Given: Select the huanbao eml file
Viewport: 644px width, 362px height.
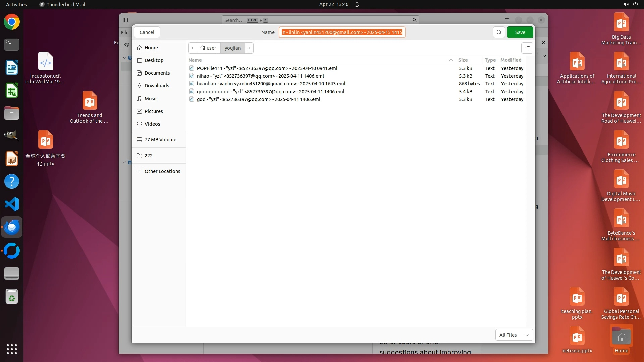Looking at the screenshot, I should (271, 84).
